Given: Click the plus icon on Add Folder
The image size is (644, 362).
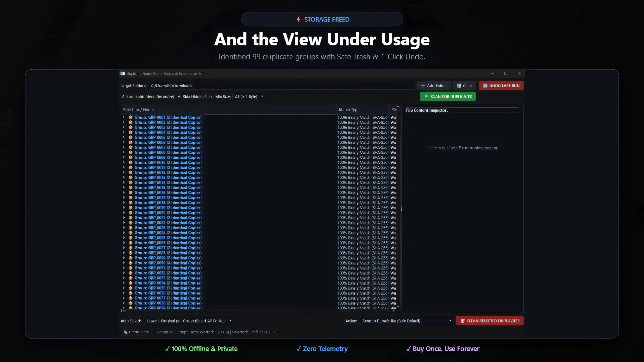Looking at the screenshot, I should [423, 86].
